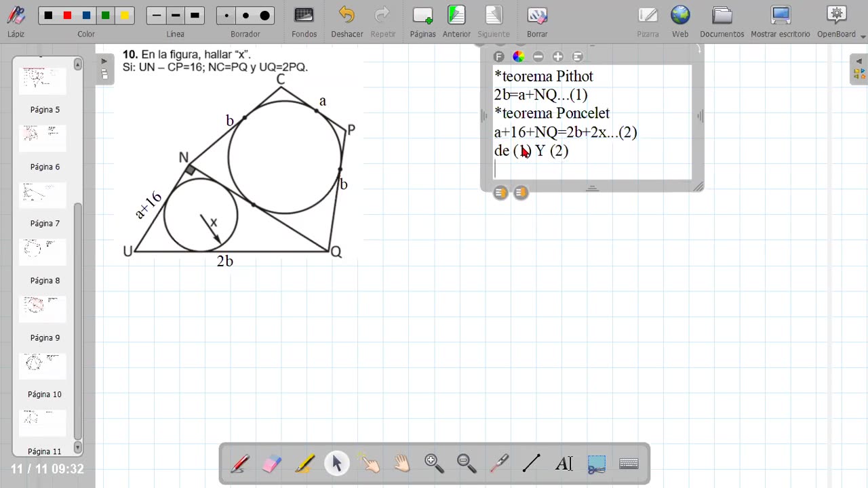Select the capture part of screen tool
This screenshot has width=868, height=488.
click(597, 464)
